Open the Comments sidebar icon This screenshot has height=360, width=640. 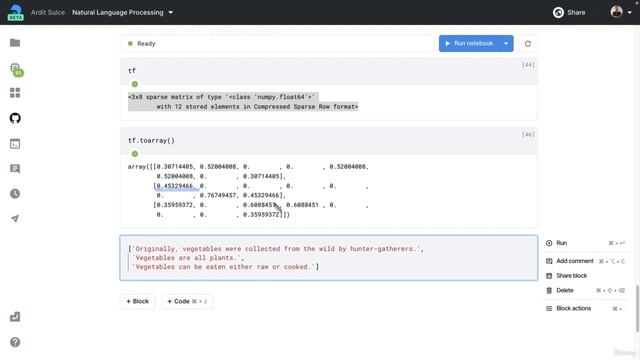15,169
